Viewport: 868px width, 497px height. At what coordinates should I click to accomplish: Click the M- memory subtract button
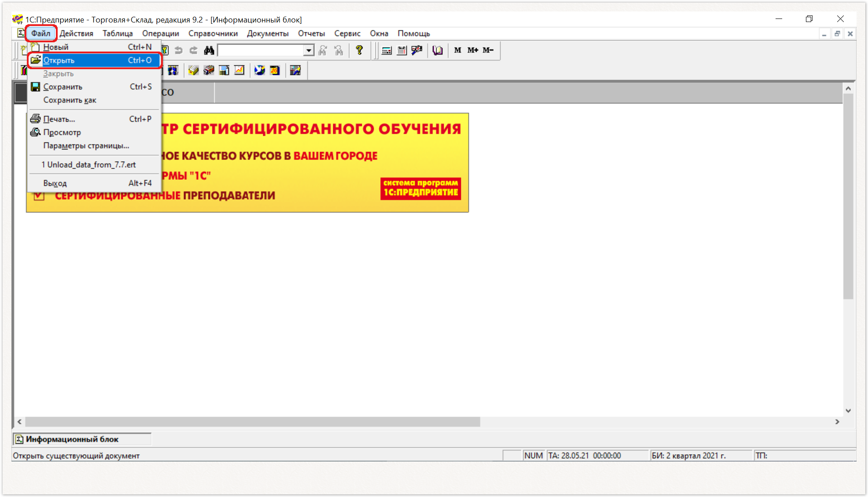pos(488,50)
